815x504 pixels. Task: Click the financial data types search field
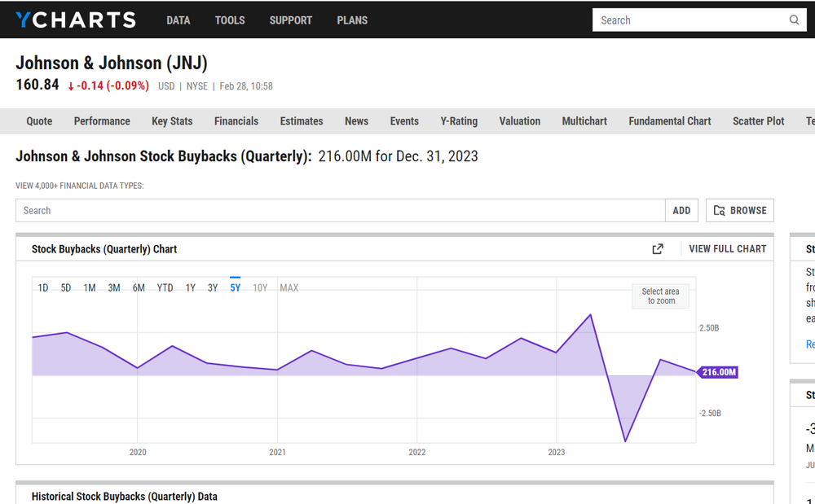click(341, 210)
